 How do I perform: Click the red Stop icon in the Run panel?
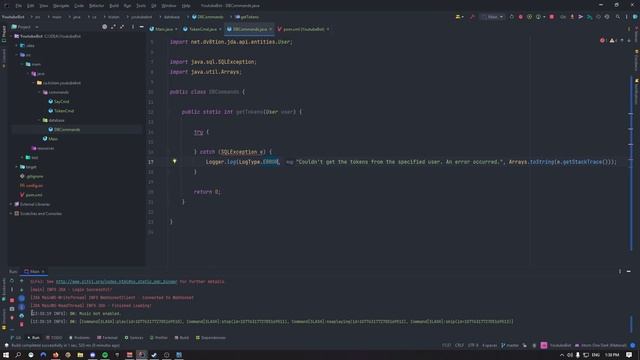[x=12, y=300]
